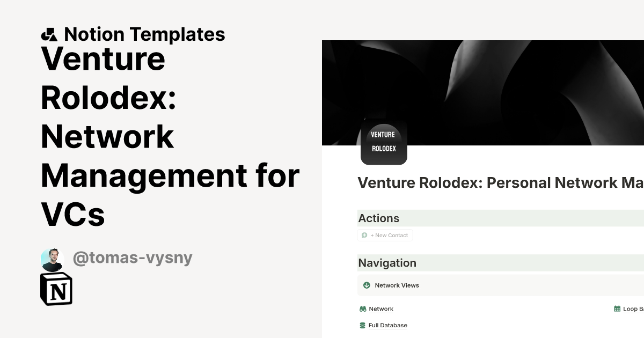Image resolution: width=644 pixels, height=338 pixels.
Task: Select the Network Views navigation entry
Action: click(397, 285)
